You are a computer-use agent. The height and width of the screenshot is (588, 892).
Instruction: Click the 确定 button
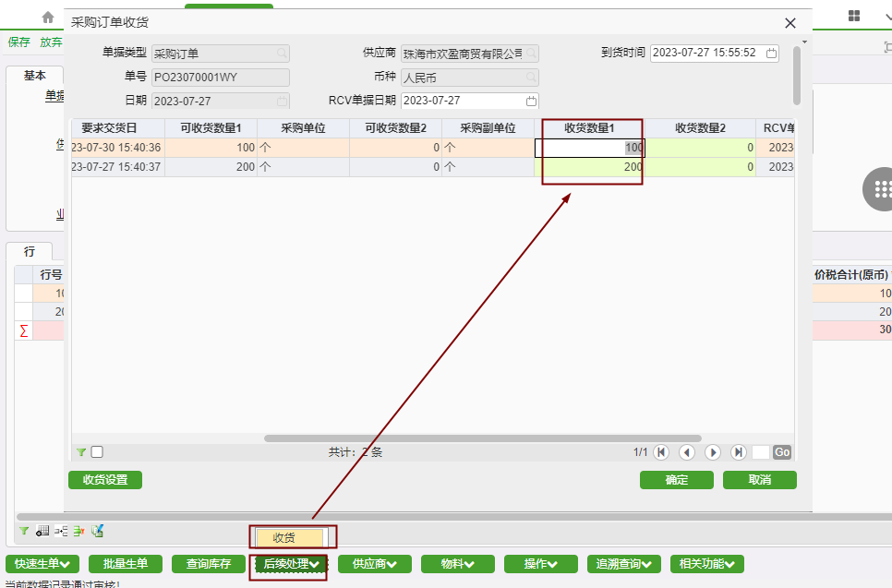(677, 480)
